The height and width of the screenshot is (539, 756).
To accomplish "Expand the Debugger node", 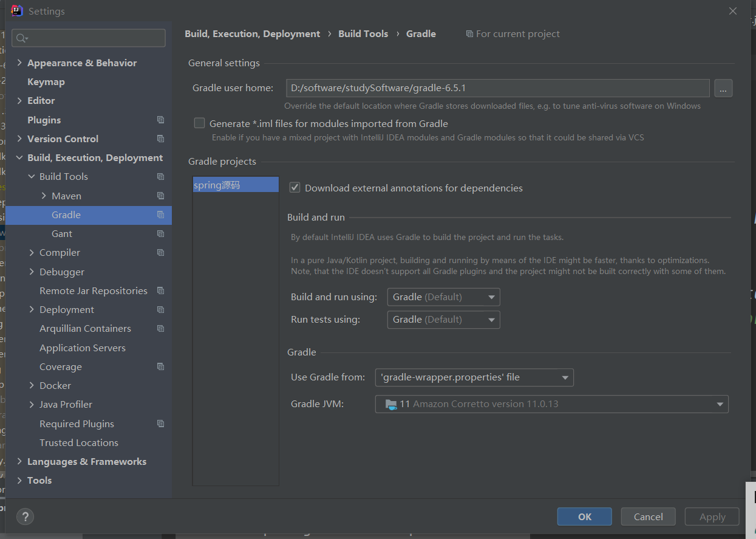I will pos(32,272).
